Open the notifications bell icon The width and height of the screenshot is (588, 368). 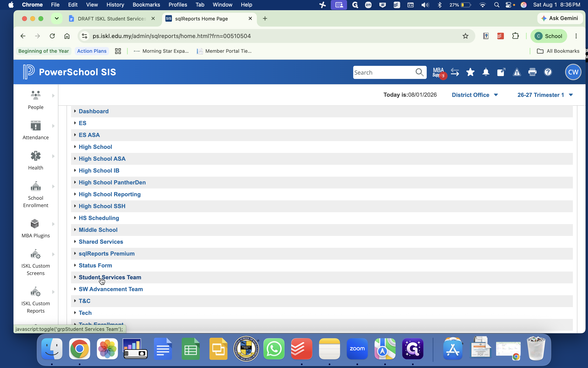pyautogui.click(x=486, y=72)
